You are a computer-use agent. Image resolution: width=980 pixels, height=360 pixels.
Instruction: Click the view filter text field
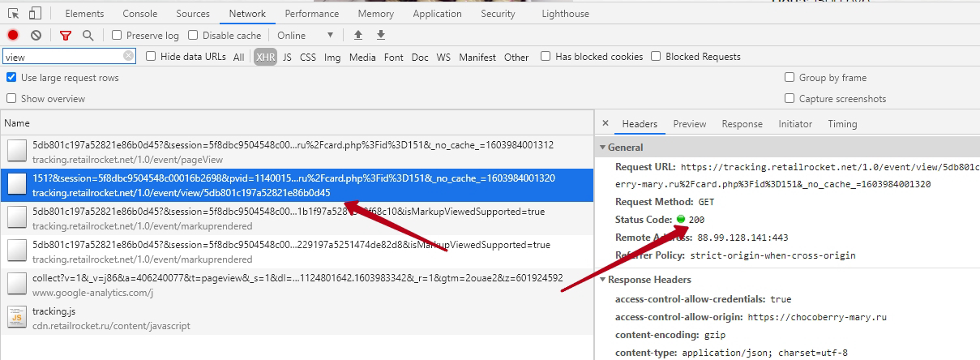(62, 57)
